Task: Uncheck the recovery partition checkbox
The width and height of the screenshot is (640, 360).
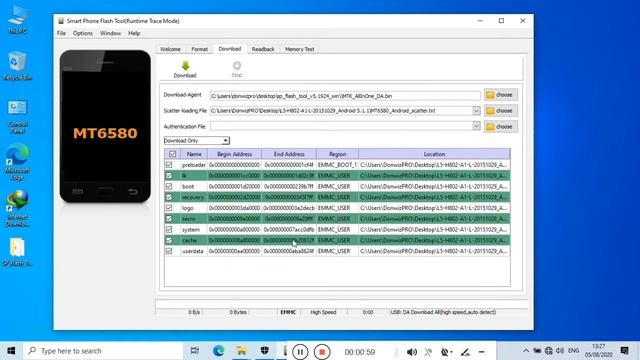Action: (169, 197)
